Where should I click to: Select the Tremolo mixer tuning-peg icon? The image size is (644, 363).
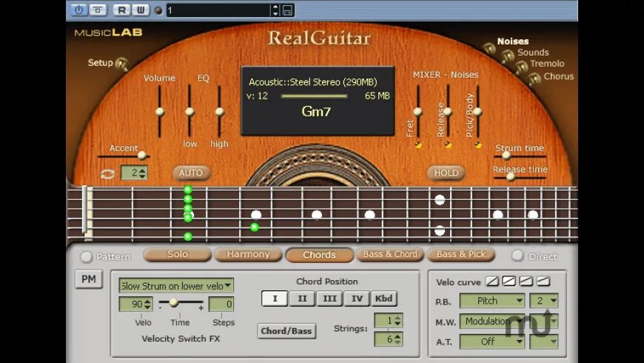(x=521, y=67)
